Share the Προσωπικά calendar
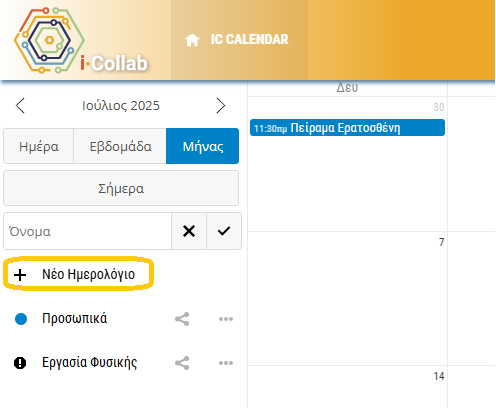496x408 pixels. point(182,319)
